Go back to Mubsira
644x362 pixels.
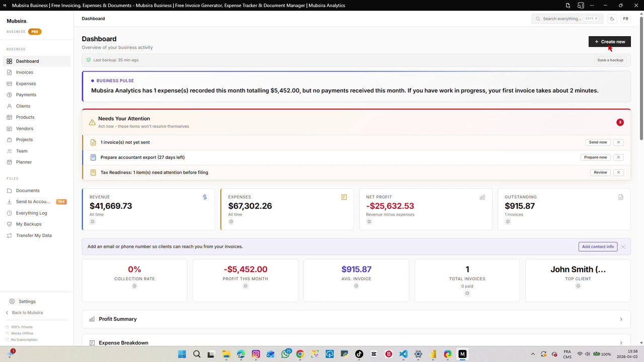24,313
